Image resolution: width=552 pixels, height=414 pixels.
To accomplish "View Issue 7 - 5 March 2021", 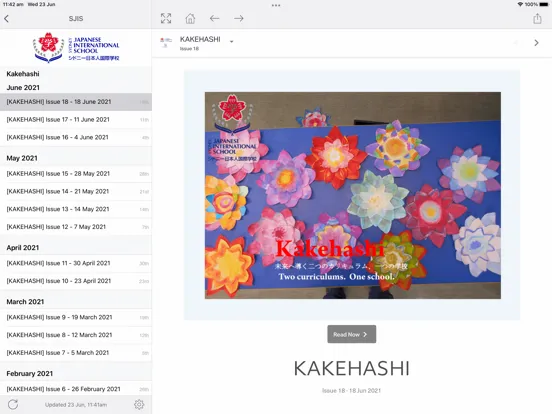I will (76, 353).
